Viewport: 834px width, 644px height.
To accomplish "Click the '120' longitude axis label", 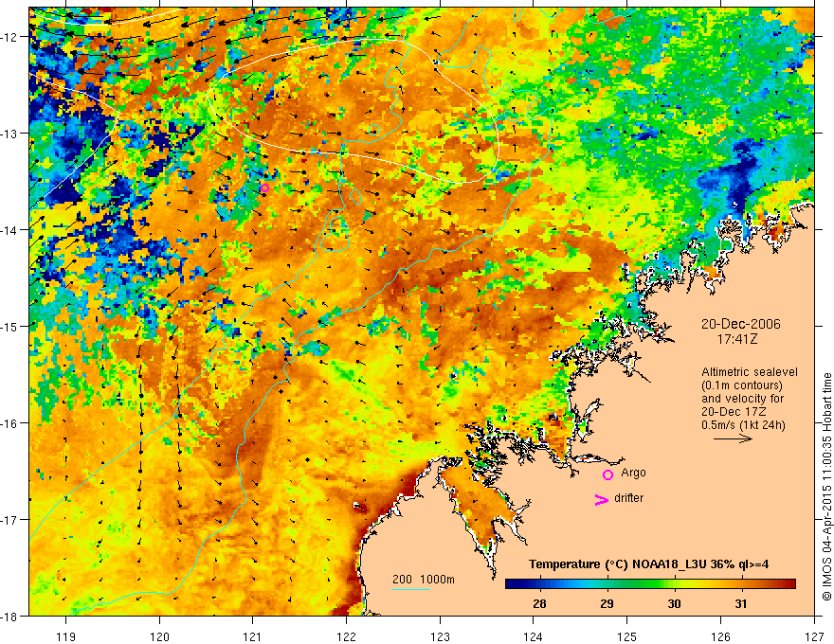I will 159,636.
